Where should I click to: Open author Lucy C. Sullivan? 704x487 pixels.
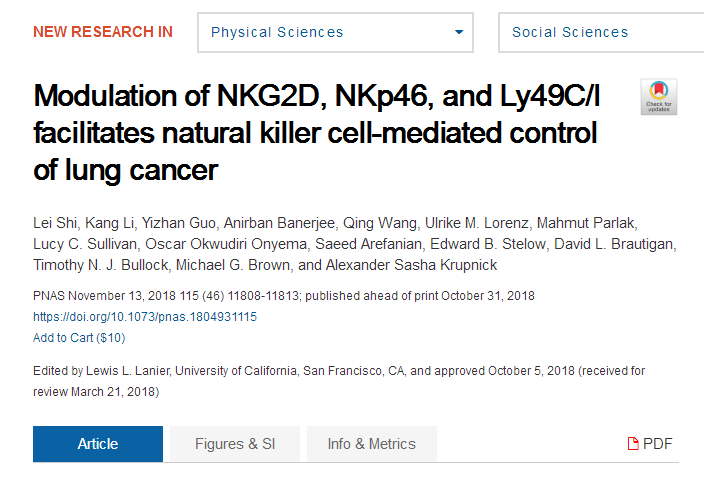(85, 244)
